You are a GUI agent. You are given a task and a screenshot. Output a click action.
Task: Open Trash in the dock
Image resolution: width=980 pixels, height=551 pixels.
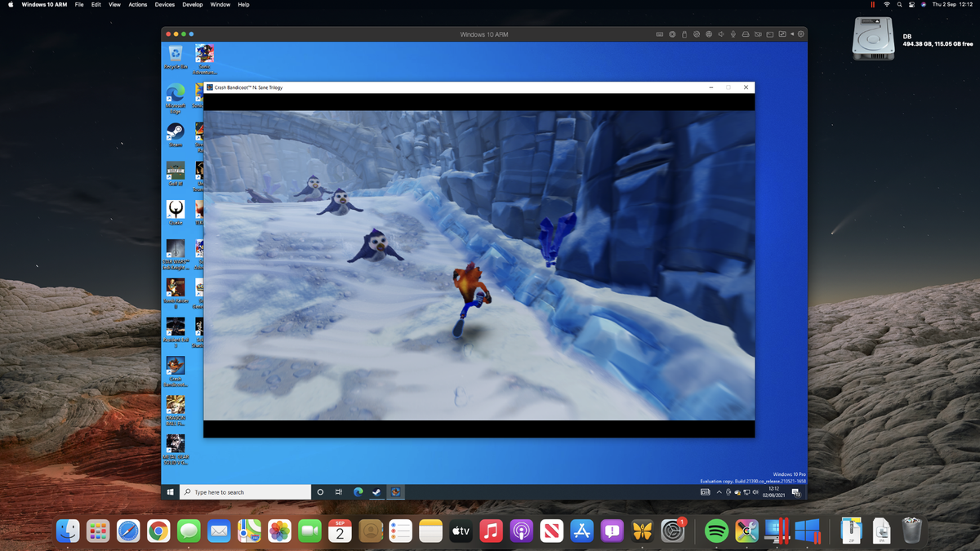coord(911,531)
